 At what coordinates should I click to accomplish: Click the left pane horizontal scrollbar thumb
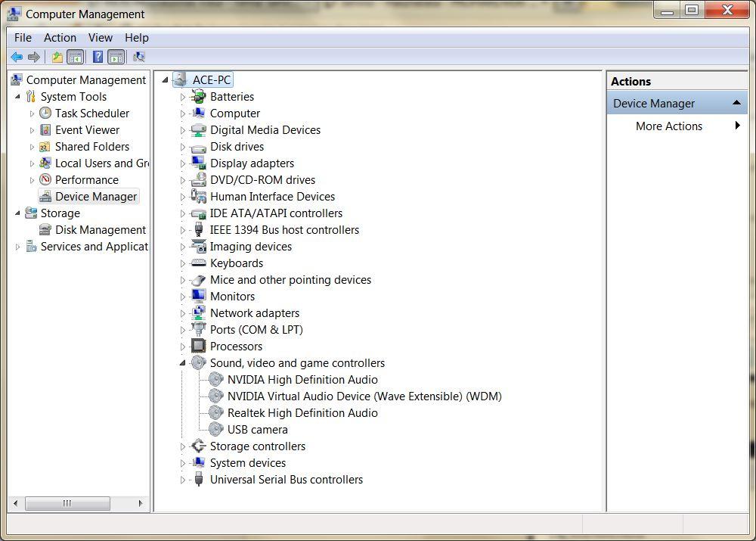click(x=67, y=503)
